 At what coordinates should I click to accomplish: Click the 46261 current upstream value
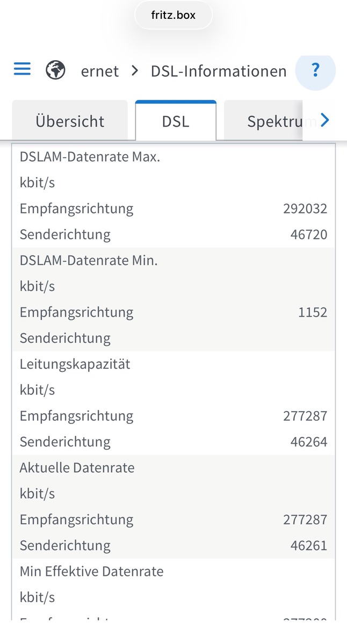click(x=309, y=546)
